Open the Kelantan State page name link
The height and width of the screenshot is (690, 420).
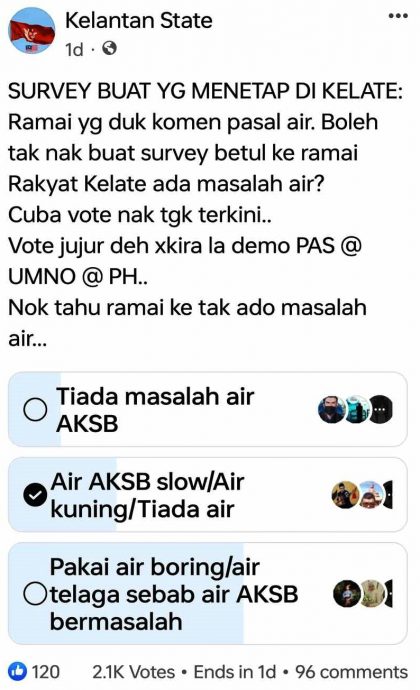point(139,21)
